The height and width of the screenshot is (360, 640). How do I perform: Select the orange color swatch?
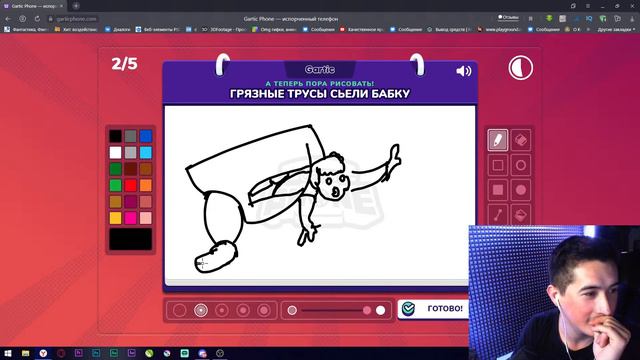pos(146,185)
